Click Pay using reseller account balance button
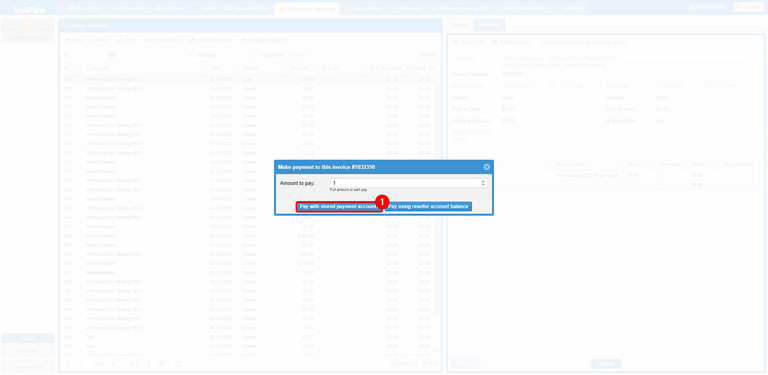The height and width of the screenshot is (375, 768). coord(428,207)
